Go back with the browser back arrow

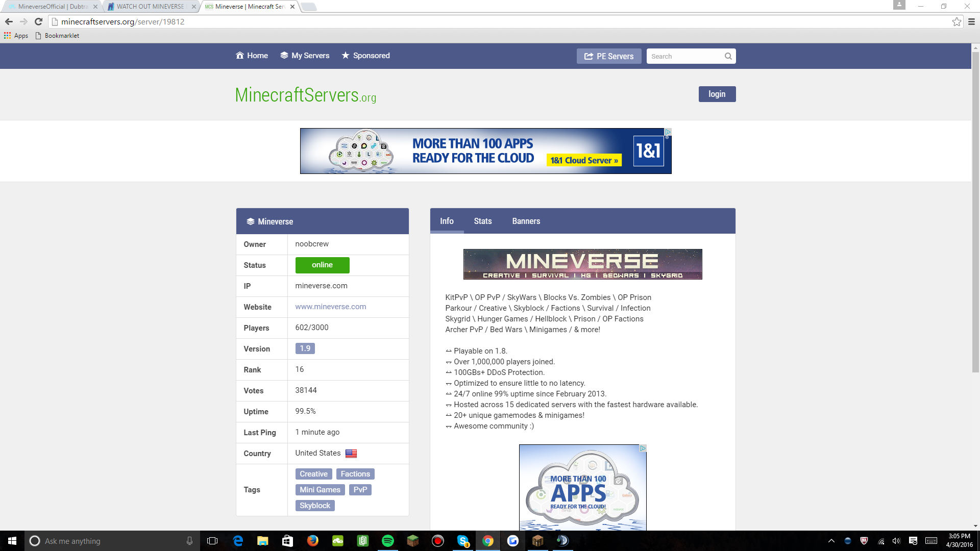9,21
